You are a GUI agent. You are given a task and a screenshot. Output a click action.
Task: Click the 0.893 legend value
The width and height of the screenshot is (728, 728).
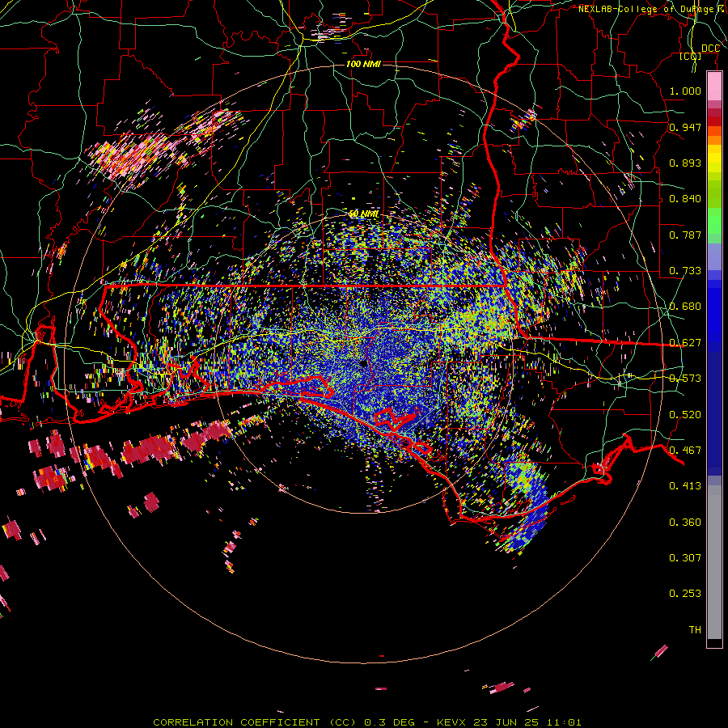(685, 163)
